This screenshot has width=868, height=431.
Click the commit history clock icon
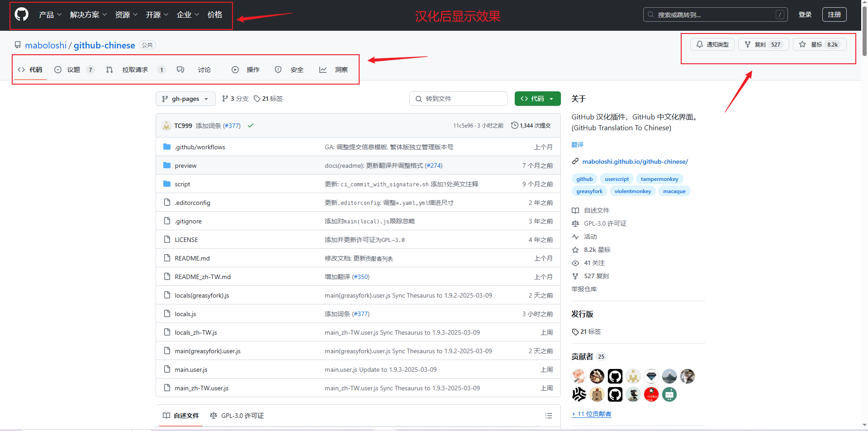coord(514,125)
